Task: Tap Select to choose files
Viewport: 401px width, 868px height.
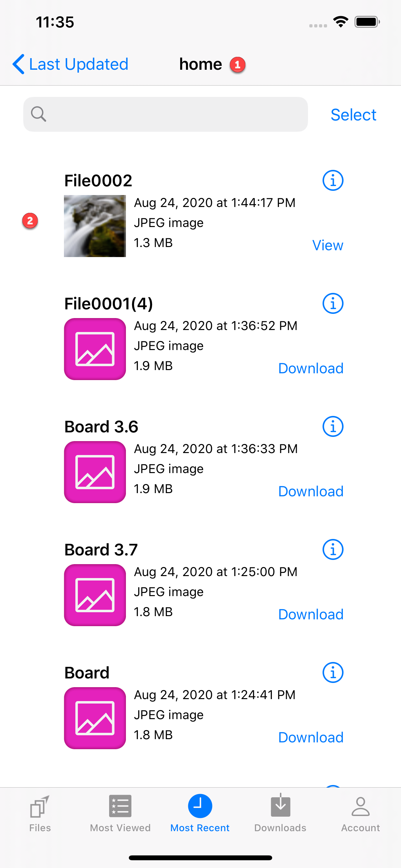Action: (x=353, y=115)
